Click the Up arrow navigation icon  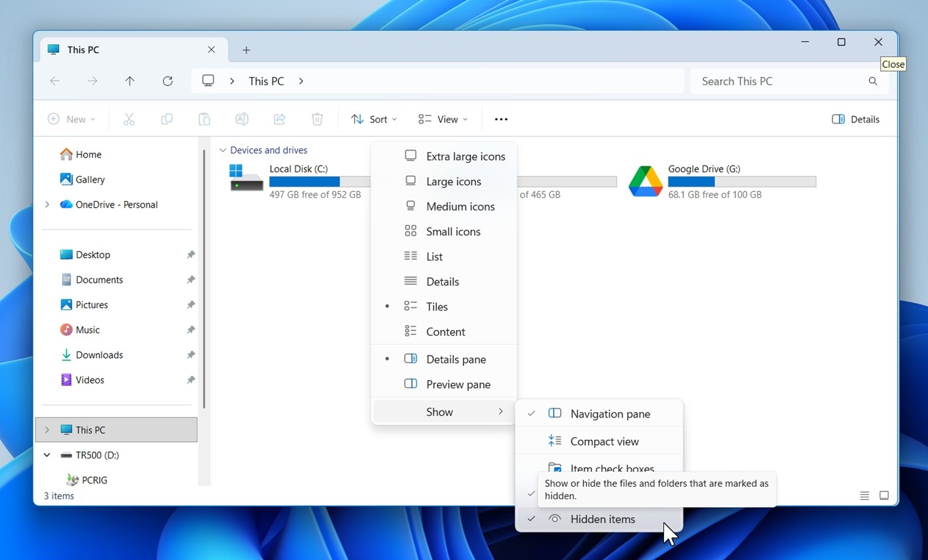tap(130, 81)
